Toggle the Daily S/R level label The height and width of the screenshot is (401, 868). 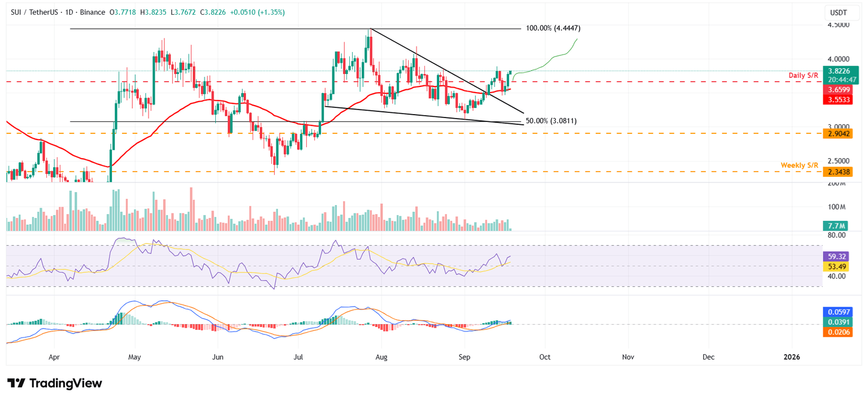click(x=803, y=75)
